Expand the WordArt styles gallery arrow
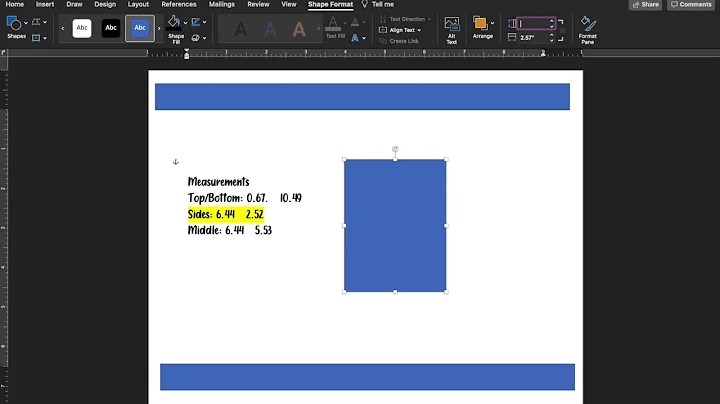 319,28
